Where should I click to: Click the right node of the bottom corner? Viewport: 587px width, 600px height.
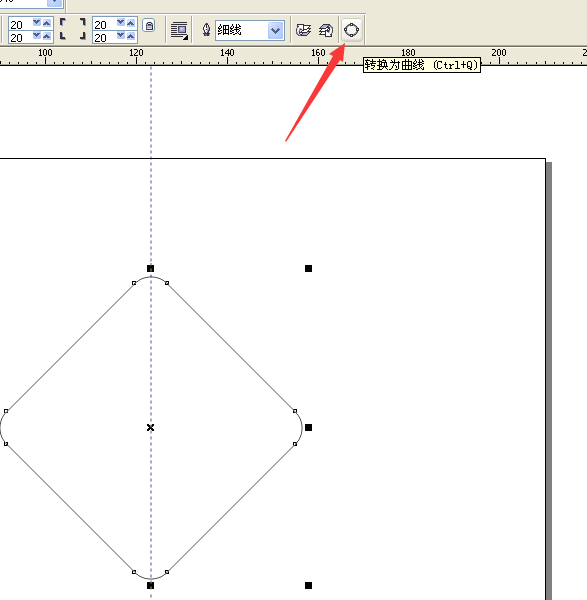pyautogui.click(x=167, y=572)
